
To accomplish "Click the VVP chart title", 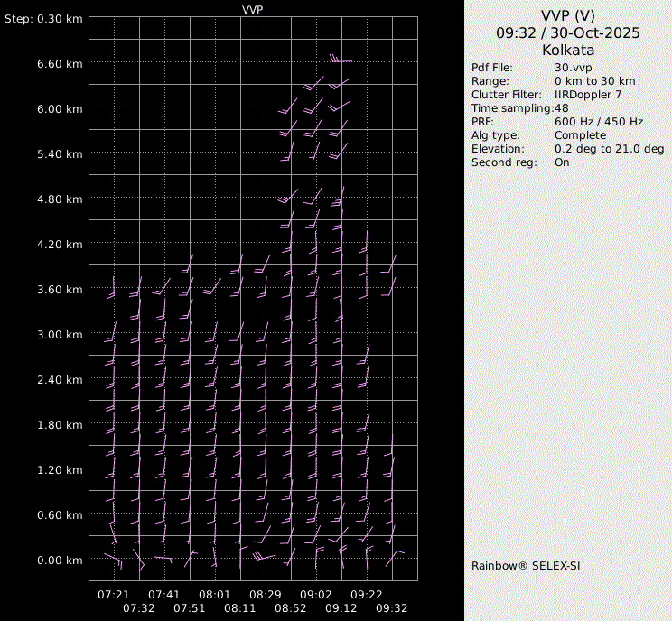I will (253, 9).
